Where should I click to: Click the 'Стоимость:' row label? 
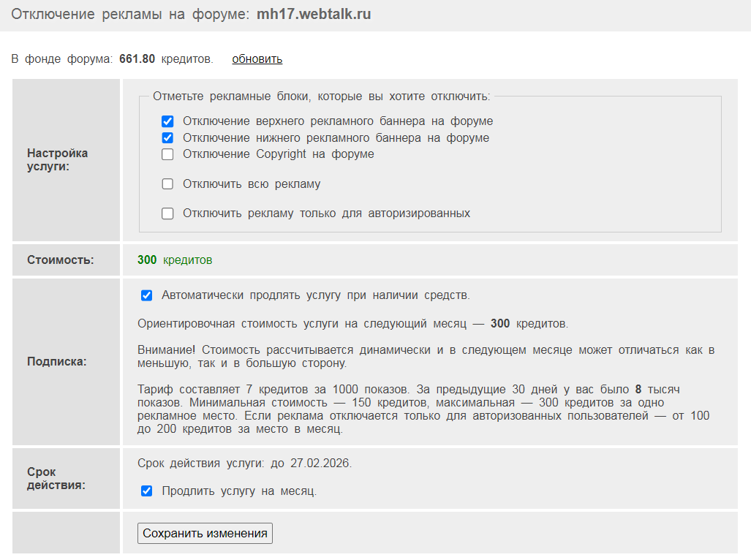(61, 260)
